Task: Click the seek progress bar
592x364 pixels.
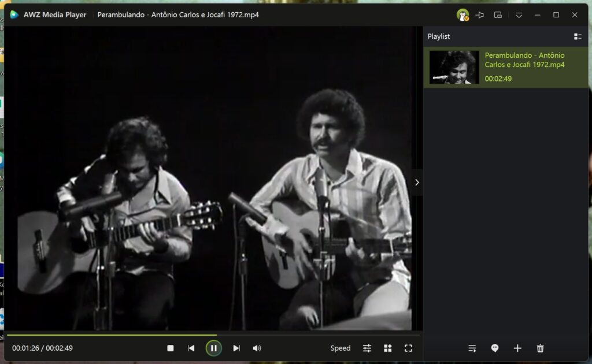Action: [213, 335]
